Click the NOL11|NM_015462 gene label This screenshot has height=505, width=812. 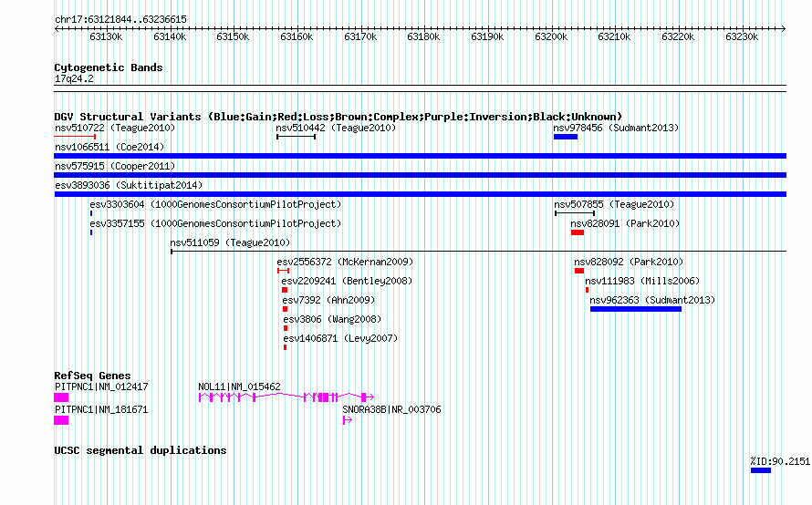tap(239, 386)
